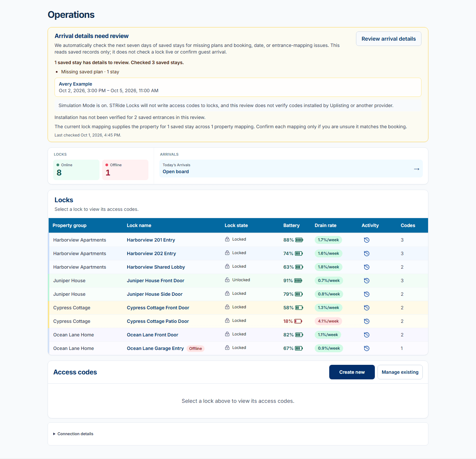The width and height of the screenshot is (476, 459).
Task: Click the Codes column header
Action: tap(408, 225)
